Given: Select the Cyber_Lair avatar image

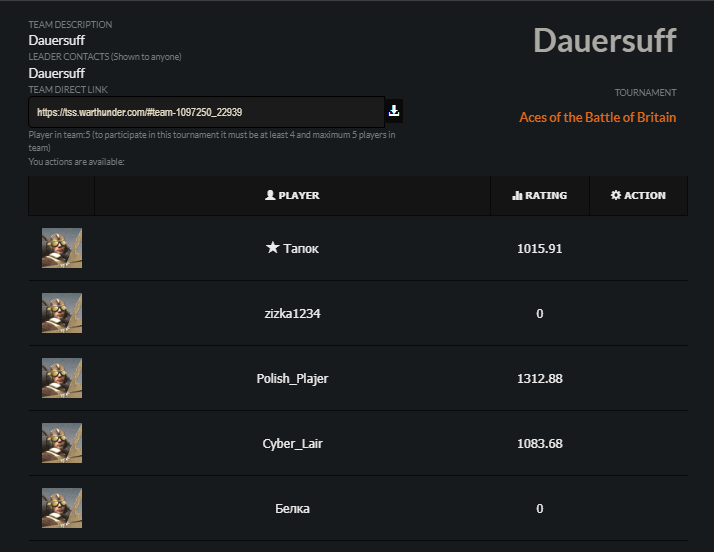Looking at the screenshot, I should [x=62, y=443].
